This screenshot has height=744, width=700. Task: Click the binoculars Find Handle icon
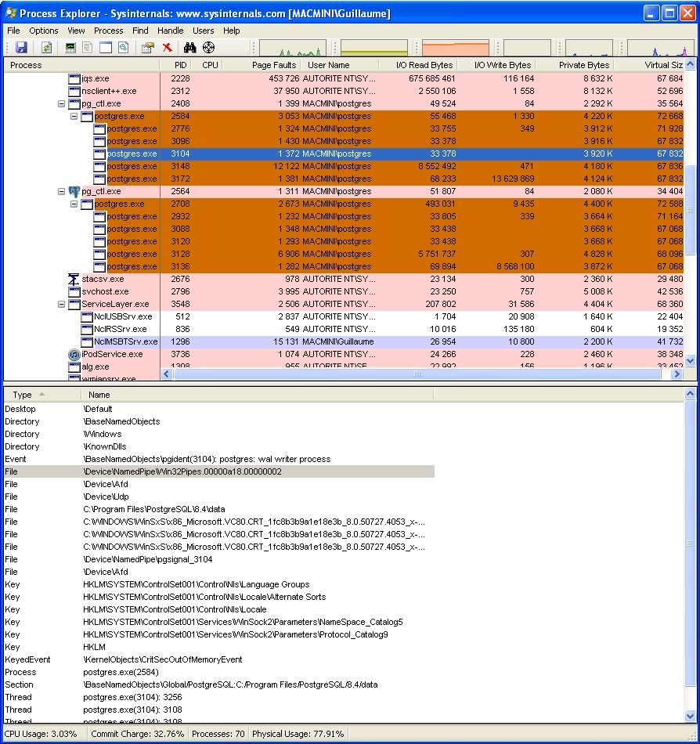189,48
